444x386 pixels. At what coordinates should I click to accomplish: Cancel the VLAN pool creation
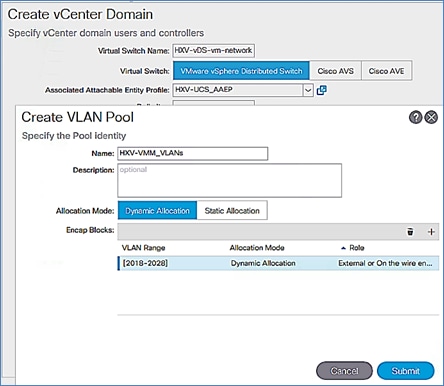coord(344,371)
